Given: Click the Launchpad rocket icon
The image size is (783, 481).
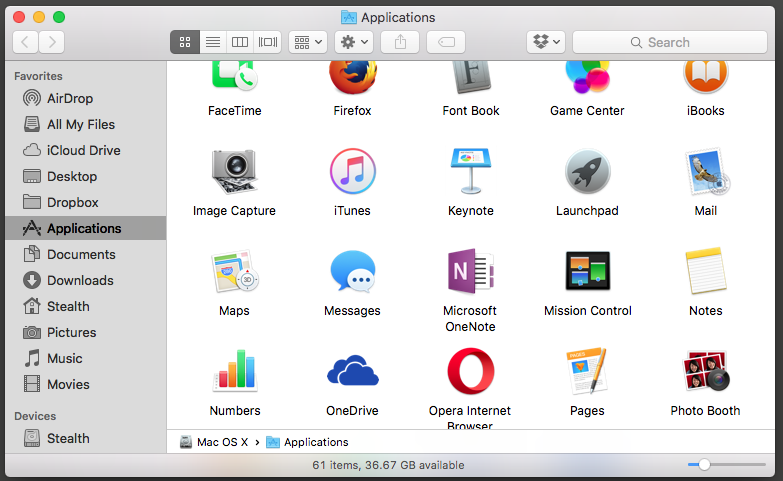Looking at the screenshot, I should coord(587,171).
